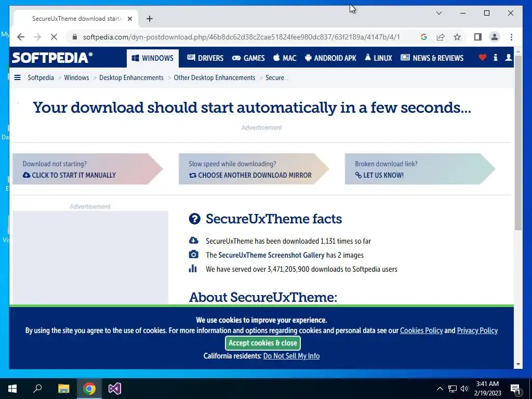The image size is (532, 399).
Task: Open File Explorer from taskbar
Action: 63,389
